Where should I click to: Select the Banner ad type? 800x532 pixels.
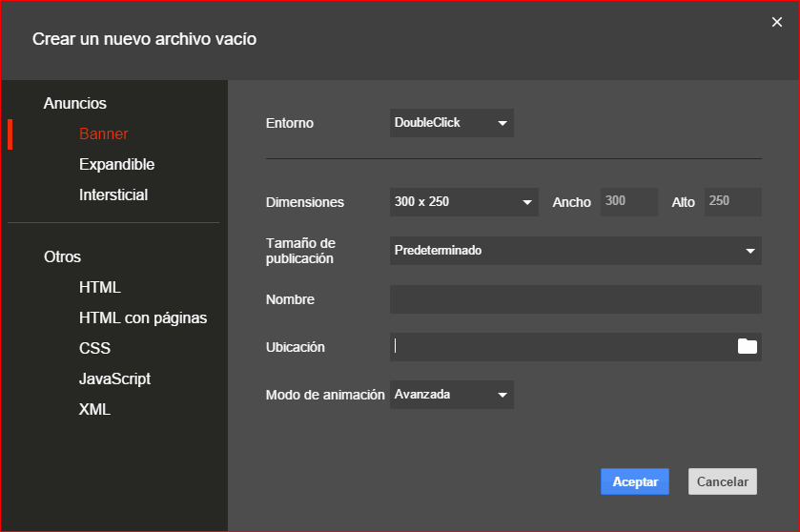tap(104, 133)
